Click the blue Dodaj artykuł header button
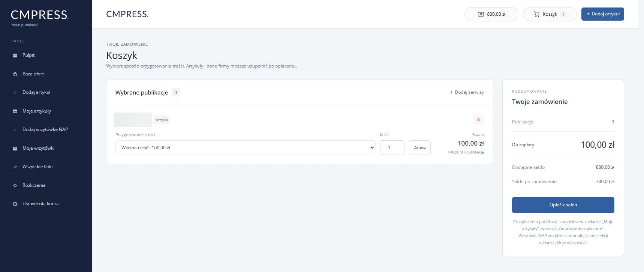Viewport: 644px width, 272px height. (x=603, y=14)
